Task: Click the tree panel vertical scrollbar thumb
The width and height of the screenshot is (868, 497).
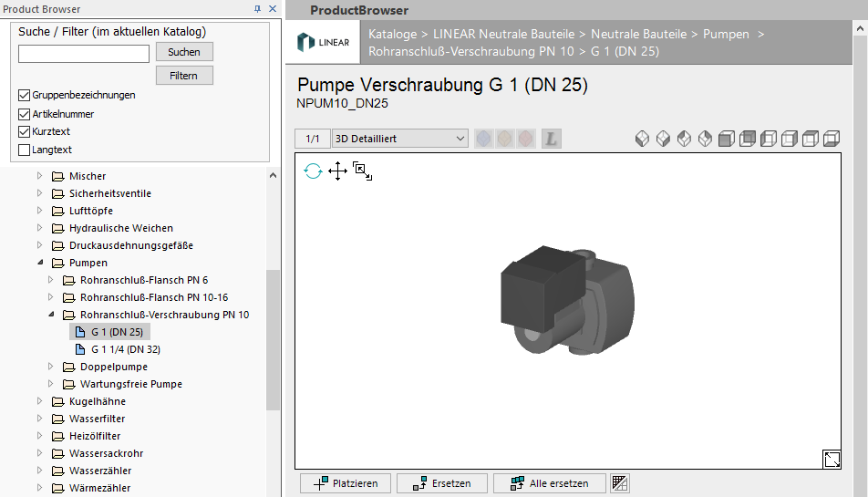Action: tap(273, 340)
